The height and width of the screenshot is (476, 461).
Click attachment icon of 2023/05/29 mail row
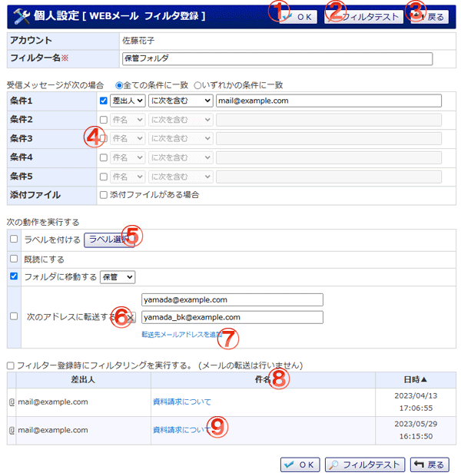click(12, 431)
